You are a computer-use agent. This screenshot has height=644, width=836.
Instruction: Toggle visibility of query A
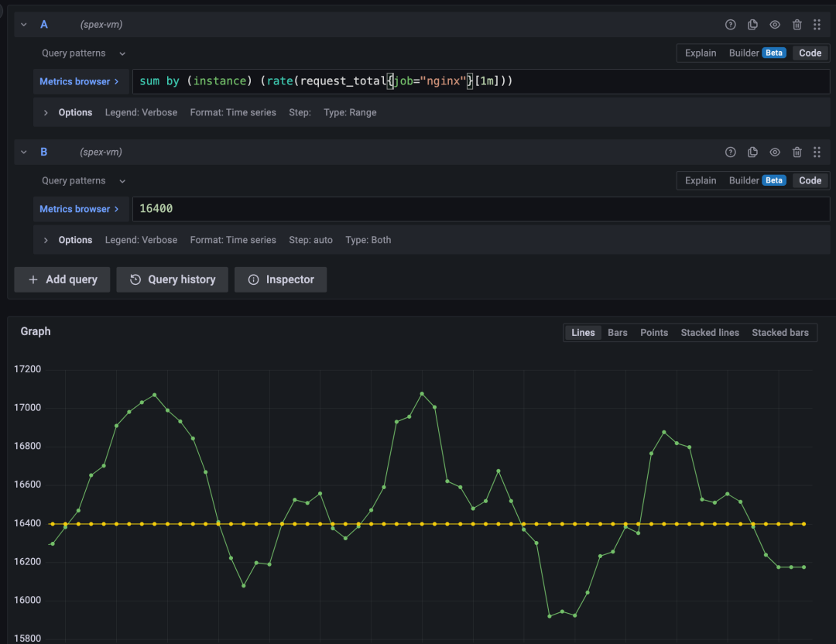pyautogui.click(x=775, y=25)
